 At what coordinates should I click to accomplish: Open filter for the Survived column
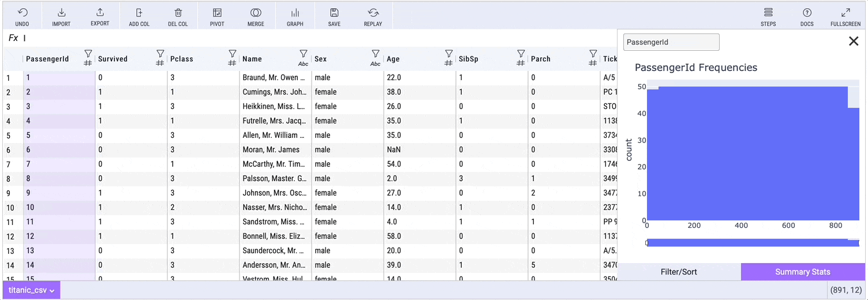160,54
